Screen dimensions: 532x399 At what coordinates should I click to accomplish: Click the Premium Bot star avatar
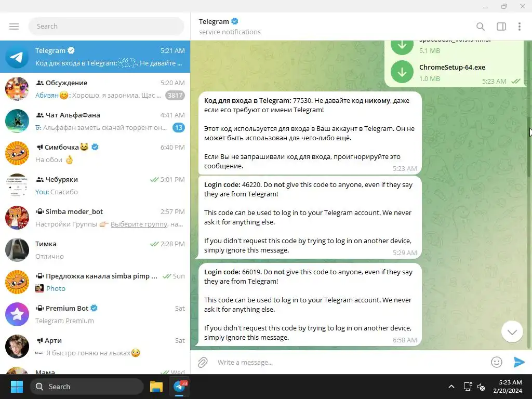click(x=17, y=314)
